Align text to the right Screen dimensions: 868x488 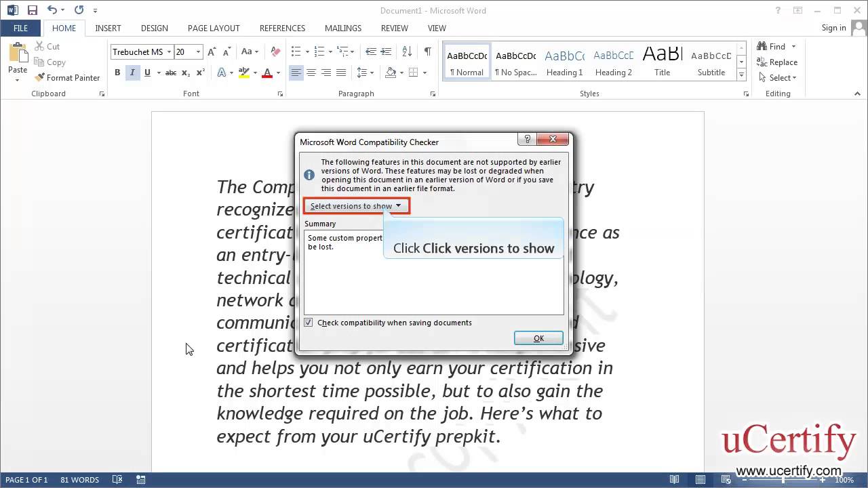[x=326, y=73]
